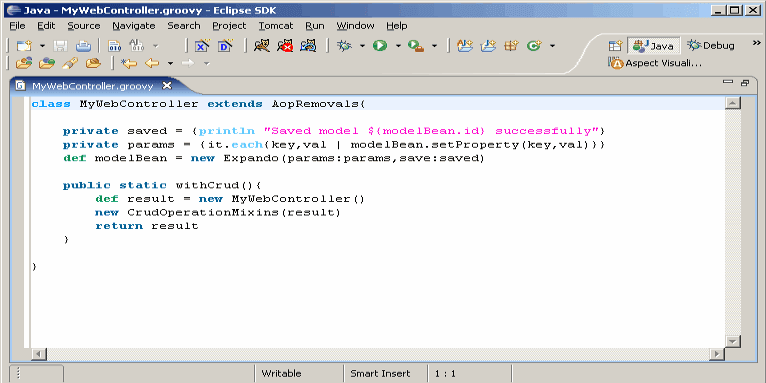Click the Print icon
This screenshot has width=766, height=383.
tap(83, 46)
